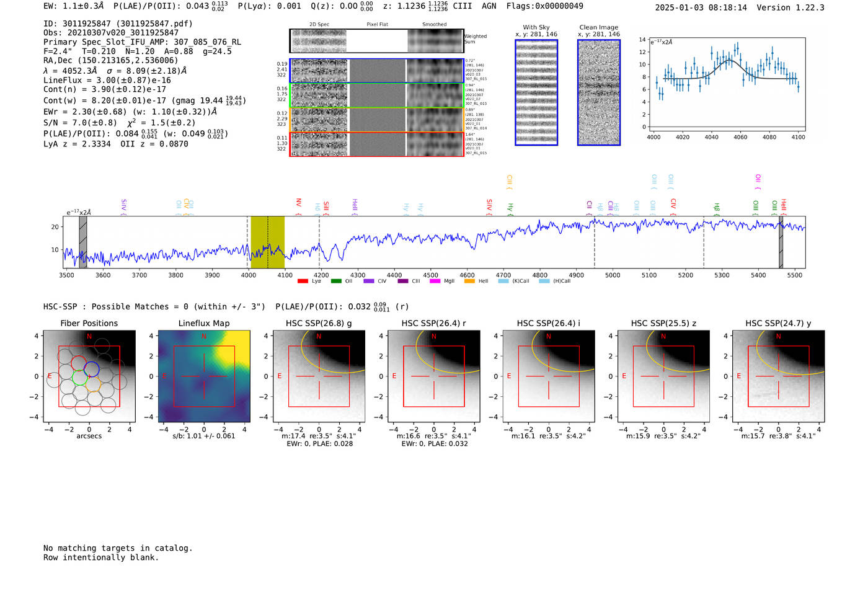Select the red-bordered fiber spectrum row
The height and width of the screenshot is (591, 868).
tap(376, 144)
